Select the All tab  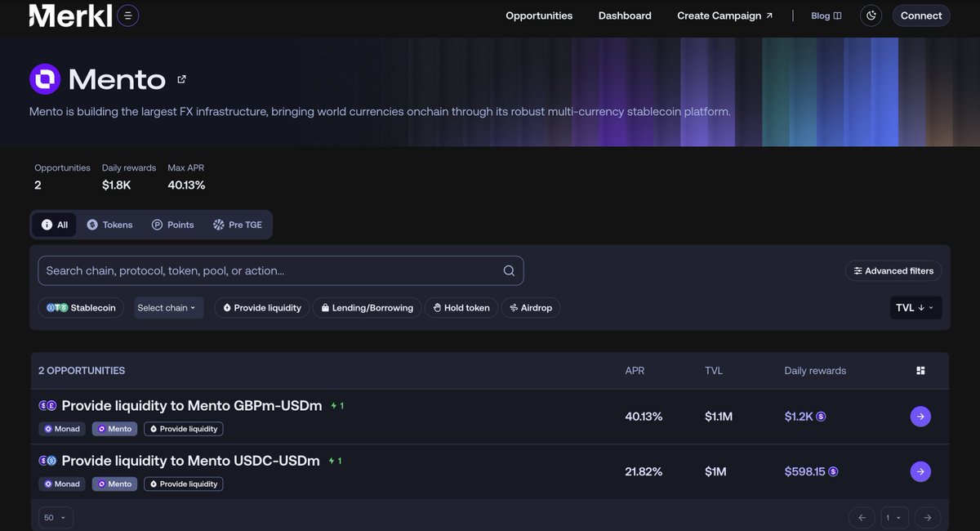[x=55, y=225]
